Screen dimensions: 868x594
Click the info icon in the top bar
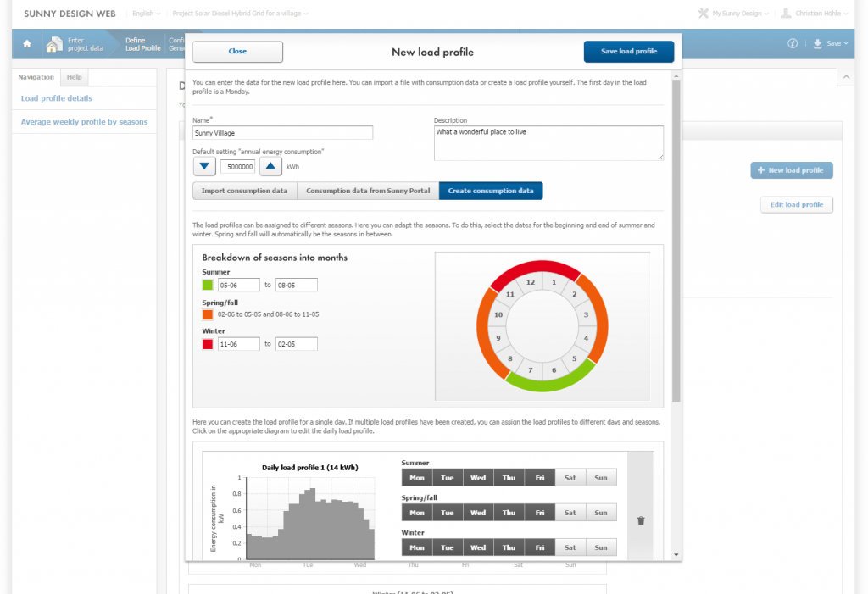pos(793,44)
